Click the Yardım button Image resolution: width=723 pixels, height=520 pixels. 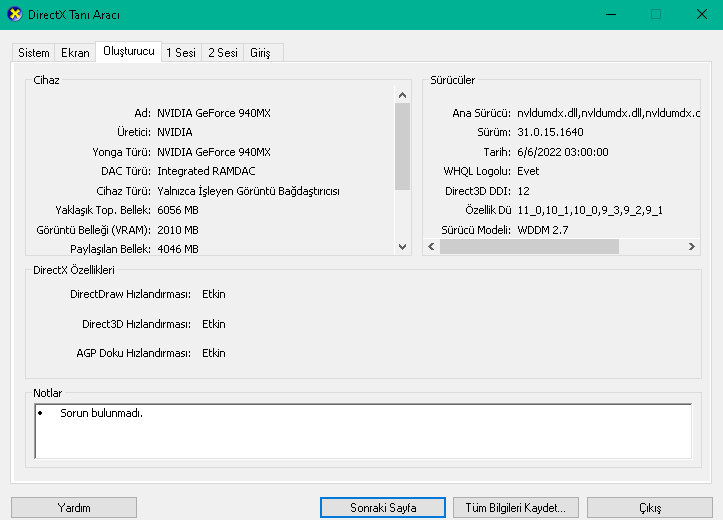tap(74, 508)
